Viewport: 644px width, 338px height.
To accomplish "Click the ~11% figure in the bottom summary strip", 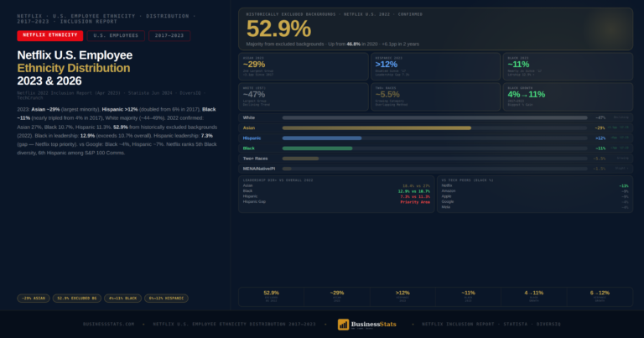I will coord(468,293).
